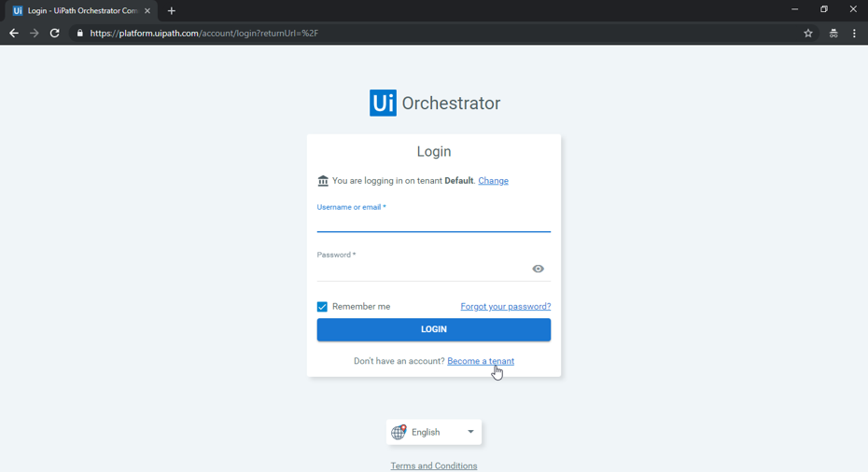
Task: Open the Forgot your password link
Action: pos(506,307)
